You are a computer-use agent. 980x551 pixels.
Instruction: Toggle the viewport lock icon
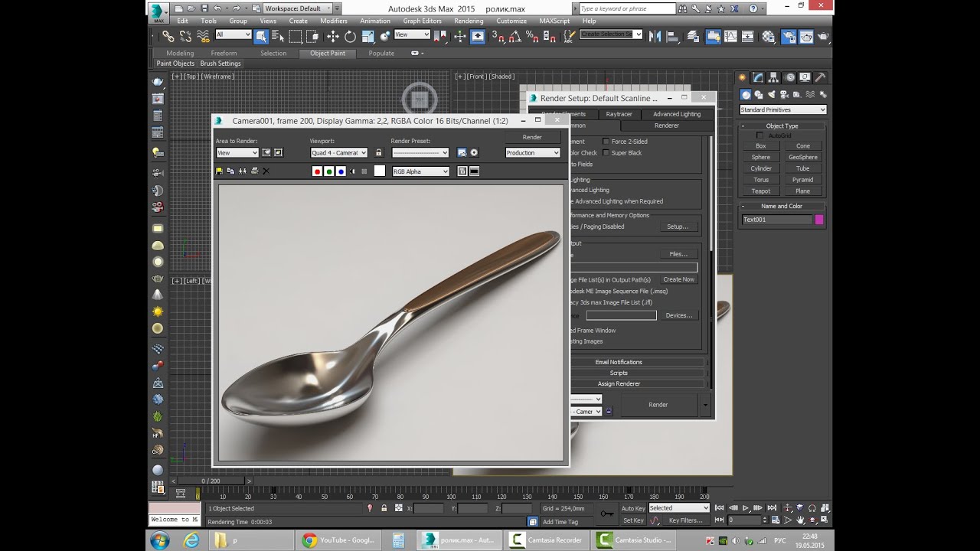point(378,152)
